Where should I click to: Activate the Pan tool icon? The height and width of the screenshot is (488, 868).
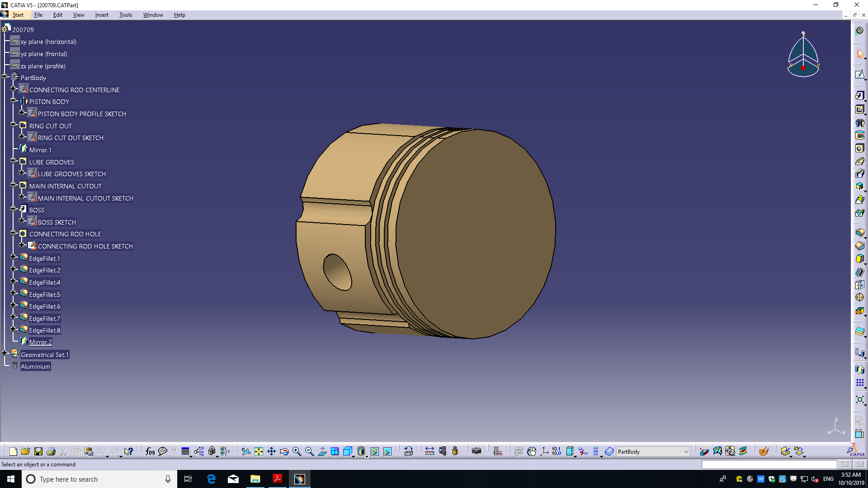(271, 451)
